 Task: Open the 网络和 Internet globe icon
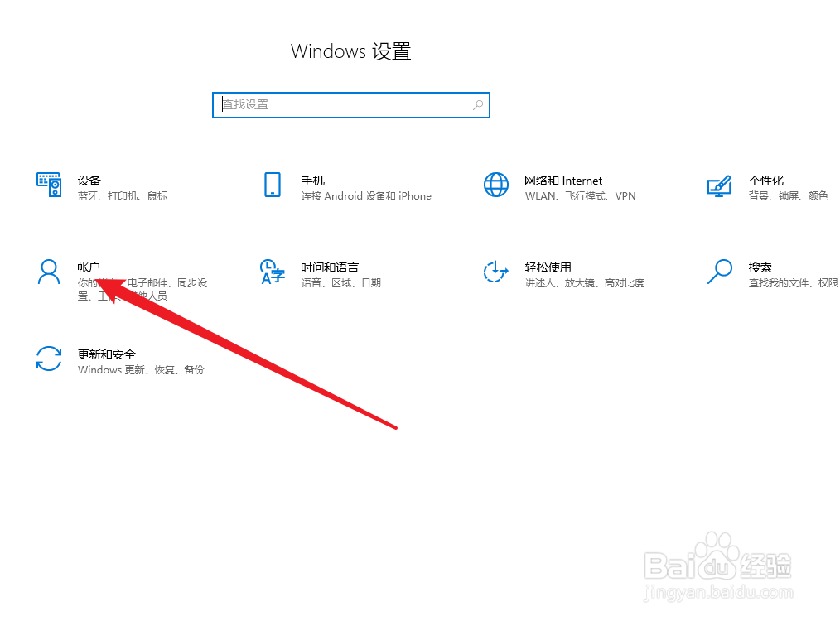coord(496,185)
